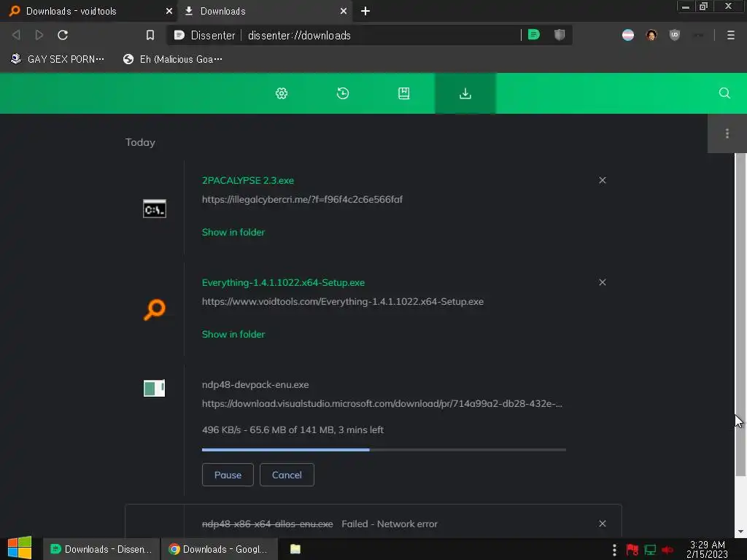Click the taskbar clock showing 3:29 AM
Image resolution: width=747 pixels, height=560 pixels.
coord(707,550)
